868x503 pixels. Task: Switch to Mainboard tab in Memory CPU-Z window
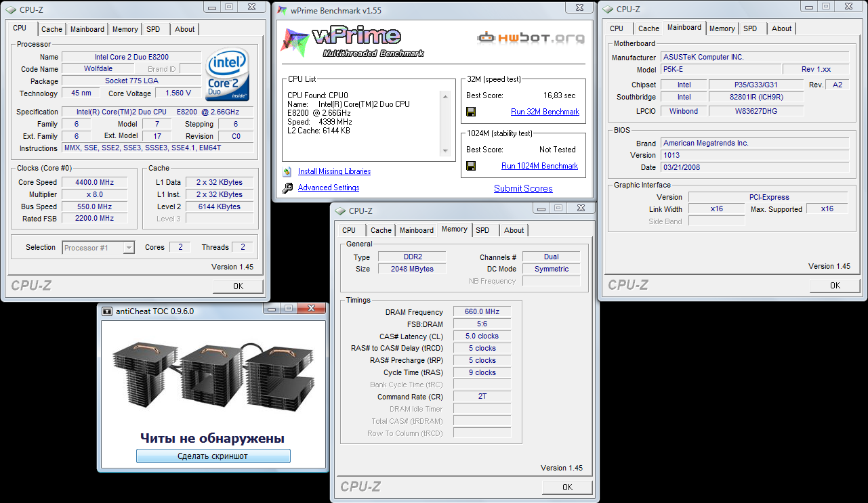417,230
